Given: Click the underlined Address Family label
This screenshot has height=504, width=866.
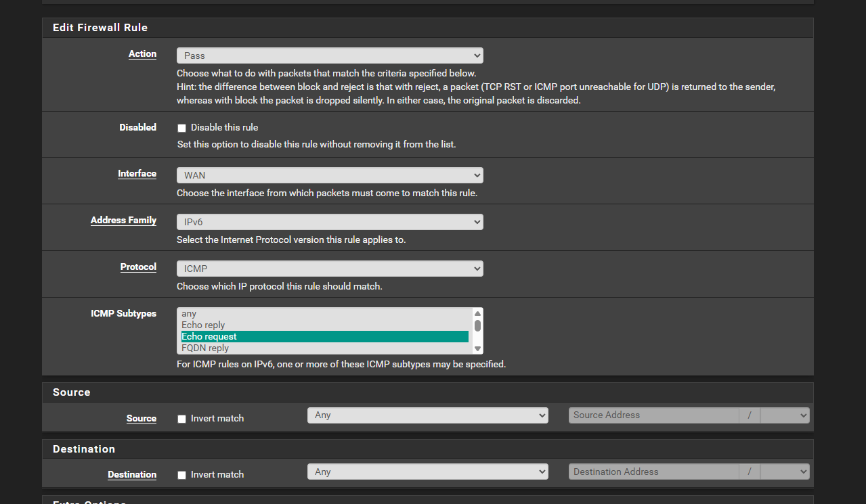Looking at the screenshot, I should [x=123, y=221].
